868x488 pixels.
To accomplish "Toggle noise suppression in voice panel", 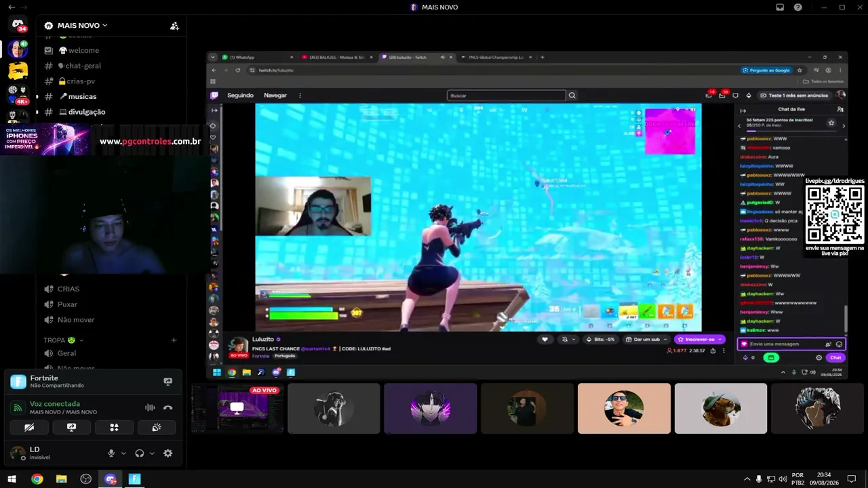I will [150, 407].
